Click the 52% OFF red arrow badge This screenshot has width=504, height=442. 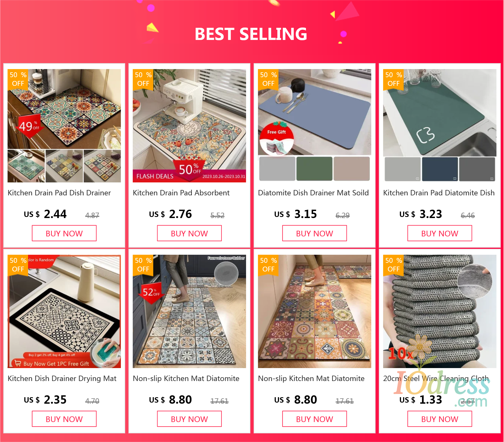coord(151,293)
